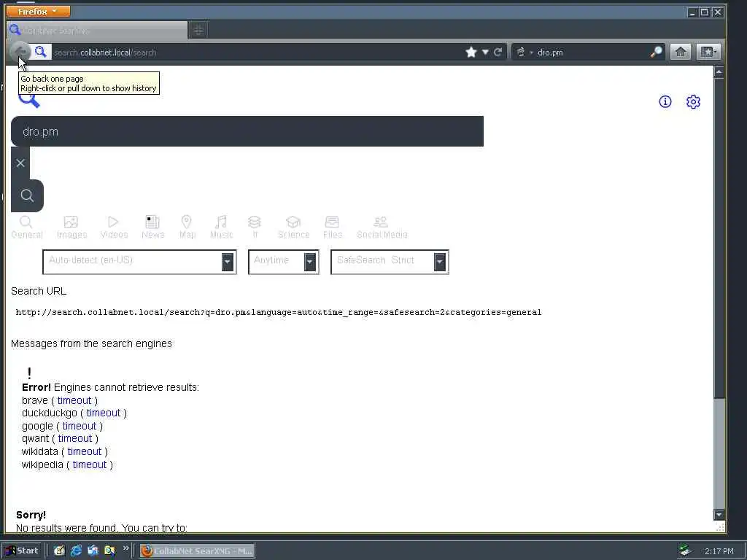Switch to the IT category
The width and height of the screenshot is (747, 560).
pyautogui.click(x=255, y=227)
